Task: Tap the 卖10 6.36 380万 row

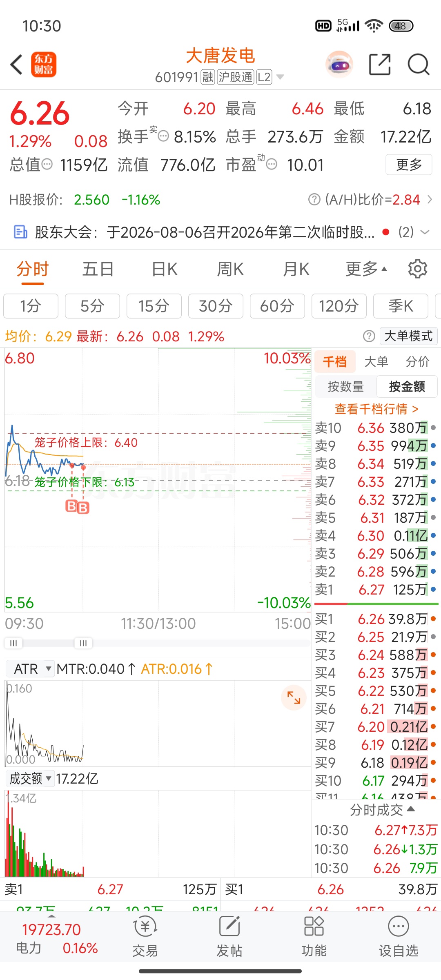Action: (376, 428)
